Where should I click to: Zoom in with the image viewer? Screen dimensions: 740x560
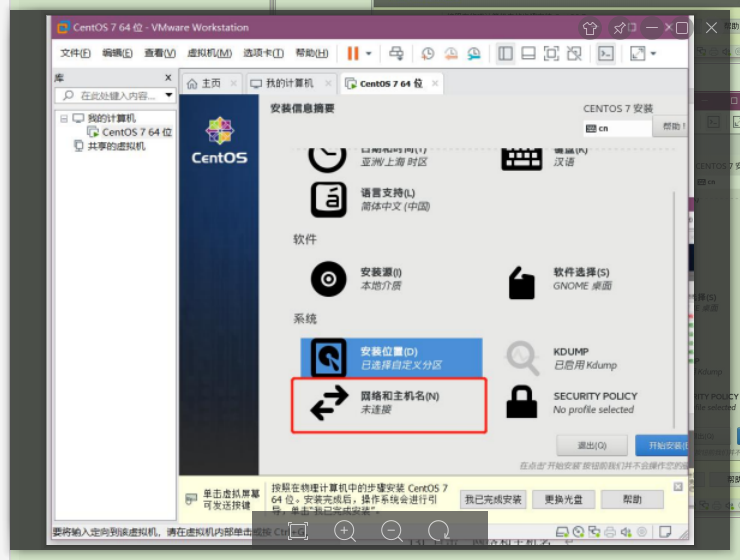coord(345,531)
